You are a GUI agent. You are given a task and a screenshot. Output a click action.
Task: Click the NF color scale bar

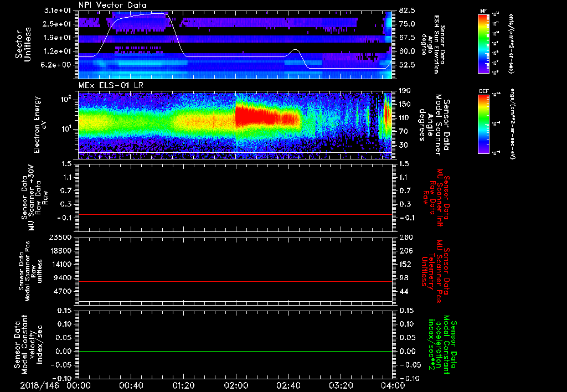[483, 44]
